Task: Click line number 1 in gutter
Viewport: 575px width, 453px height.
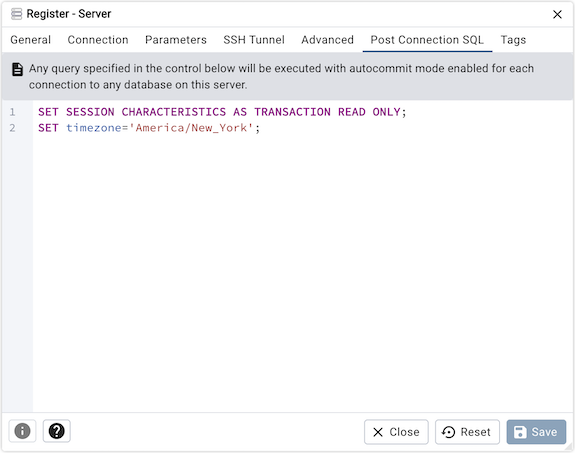Action: 12,112
